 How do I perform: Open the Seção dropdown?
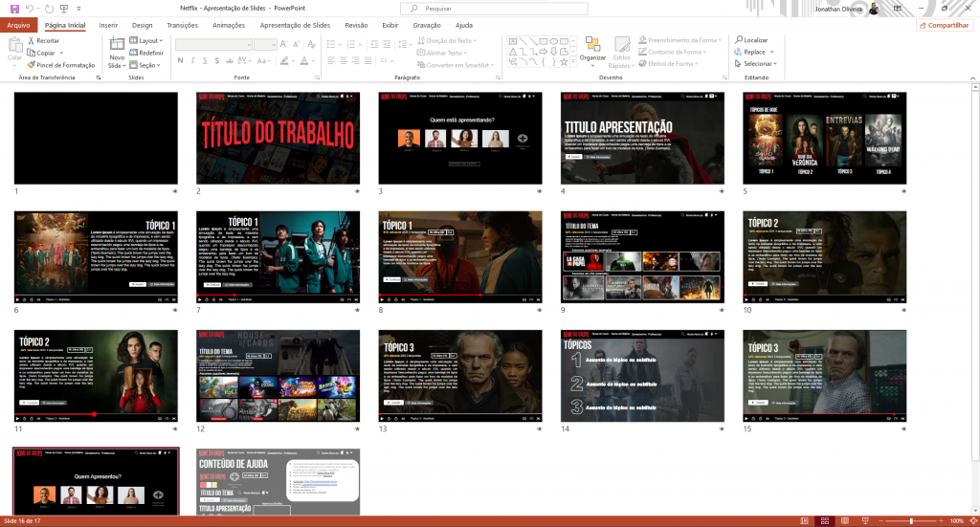pyautogui.click(x=145, y=65)
